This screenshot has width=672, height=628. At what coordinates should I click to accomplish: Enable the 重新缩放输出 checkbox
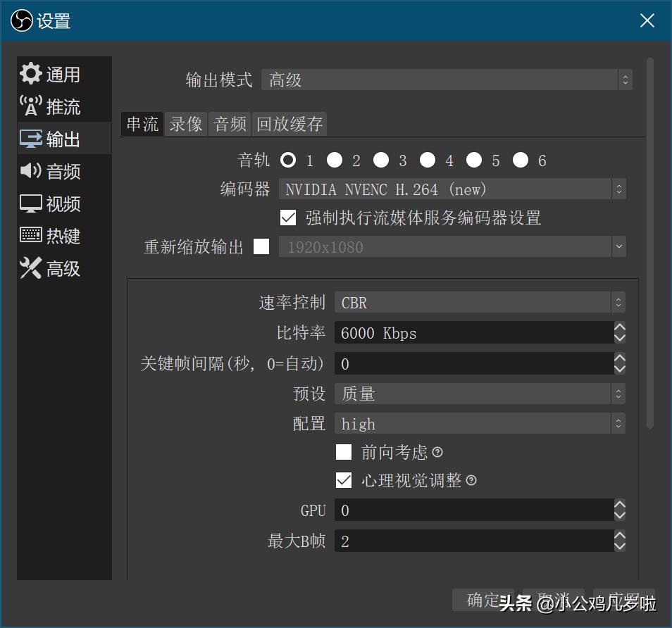[x=261, y=246]
